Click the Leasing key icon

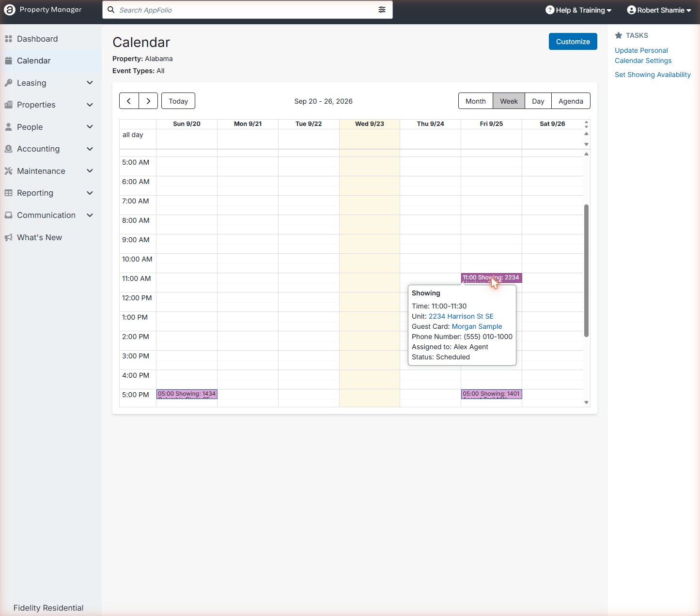(x=8, y=83)
